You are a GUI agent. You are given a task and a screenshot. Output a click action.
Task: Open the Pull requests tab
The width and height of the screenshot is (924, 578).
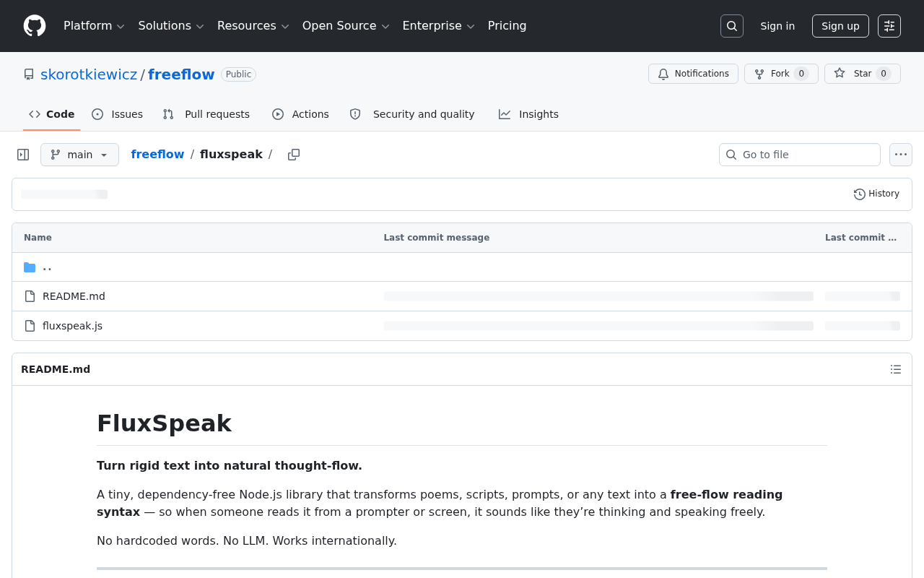[x=206, y=114]
